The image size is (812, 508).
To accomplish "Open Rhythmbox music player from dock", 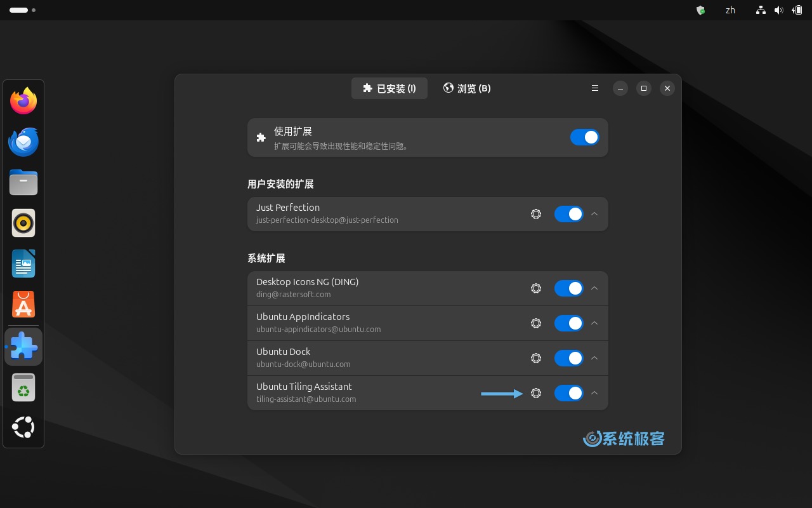I will click(x=23, y=224).
